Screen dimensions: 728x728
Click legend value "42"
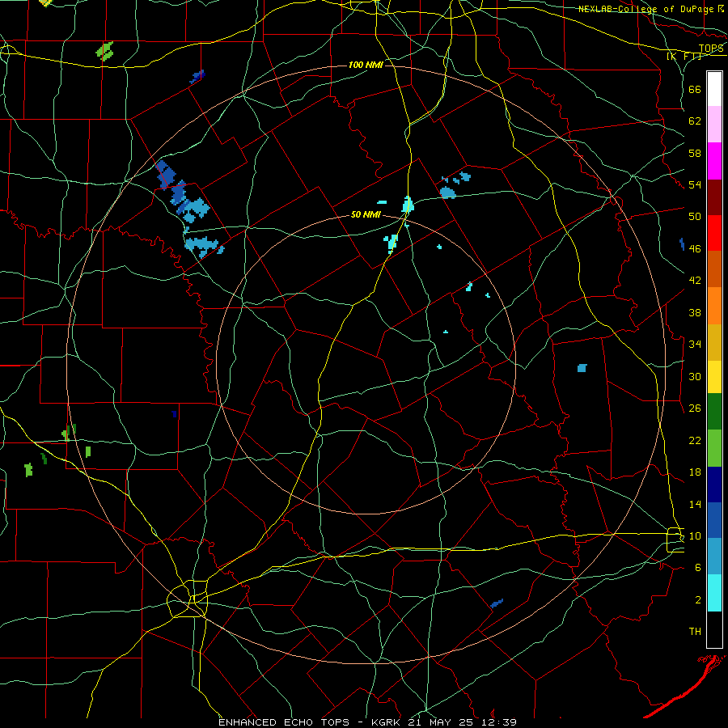[x=695, y=281]
